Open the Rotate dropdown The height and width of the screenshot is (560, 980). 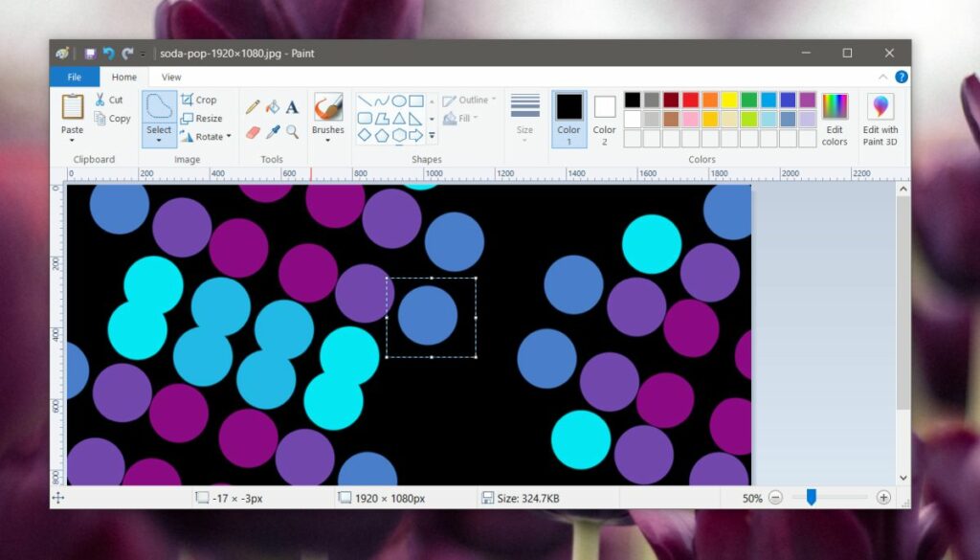[205, 136]
